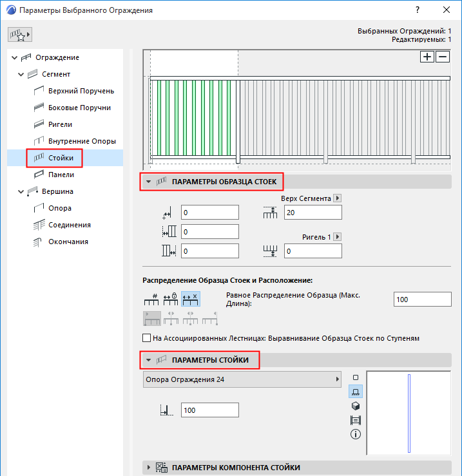Collapse the Ограждение tree node
Screen dimensions: 462x476
(x=14, y=57)
